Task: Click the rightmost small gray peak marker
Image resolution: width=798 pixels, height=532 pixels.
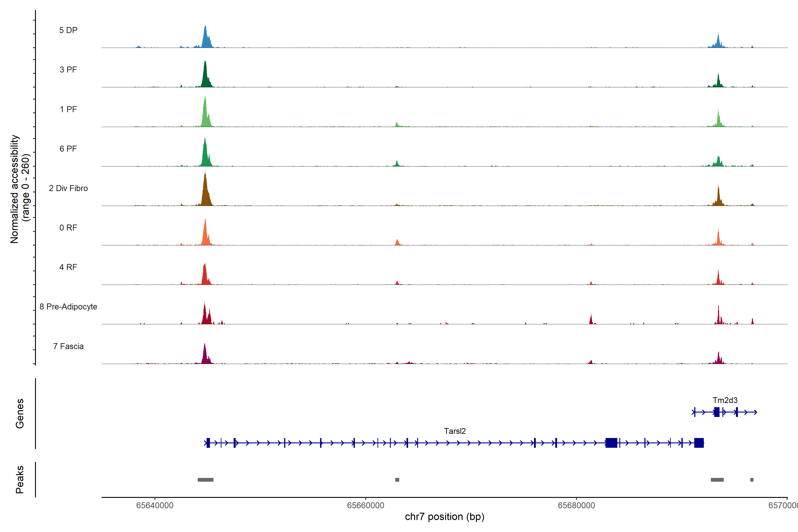Action: 751,480
